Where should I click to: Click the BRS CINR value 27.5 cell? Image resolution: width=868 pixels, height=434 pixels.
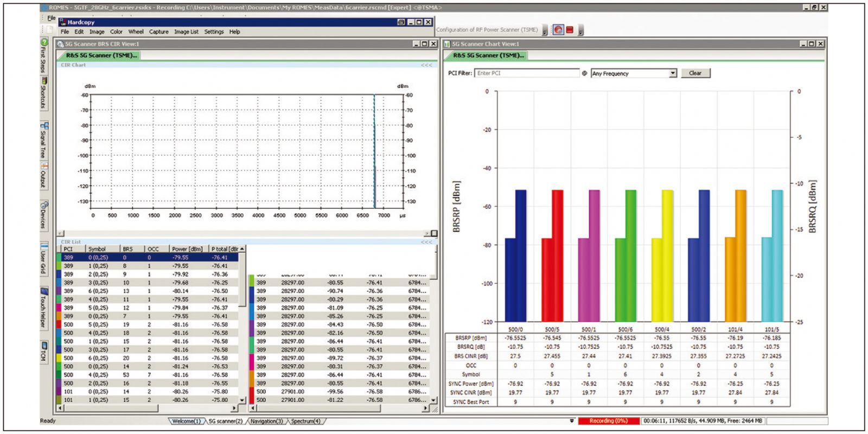click(x=515, y=356)
